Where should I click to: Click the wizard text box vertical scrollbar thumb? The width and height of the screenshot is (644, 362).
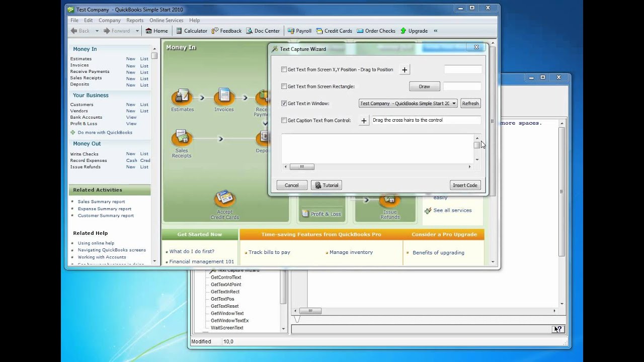coord(477,145)
